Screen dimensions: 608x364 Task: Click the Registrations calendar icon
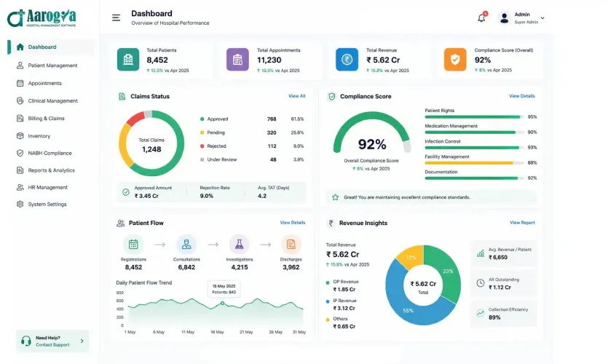click(133, 244)
